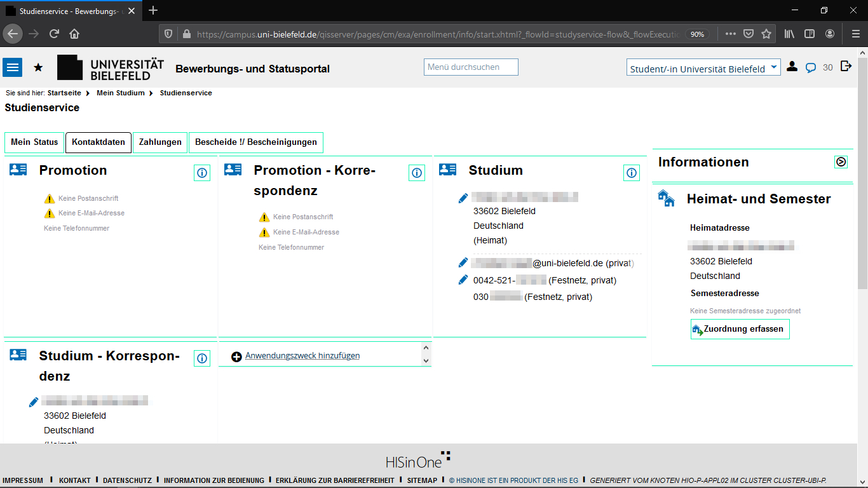Collapse the Informationen side panel
868x488 pixels.
[x=841, y=162]
